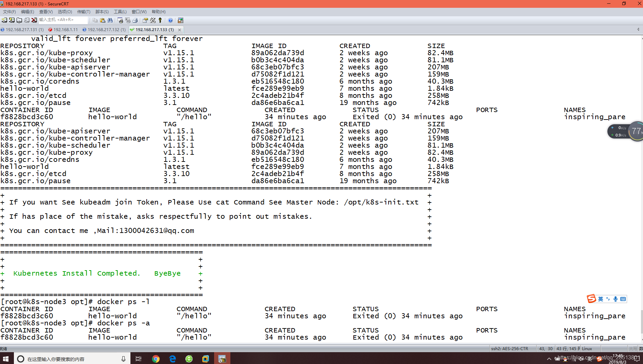
Task: Switch to 192.168.217.132 (1) tab
Action: pos(104,30)
